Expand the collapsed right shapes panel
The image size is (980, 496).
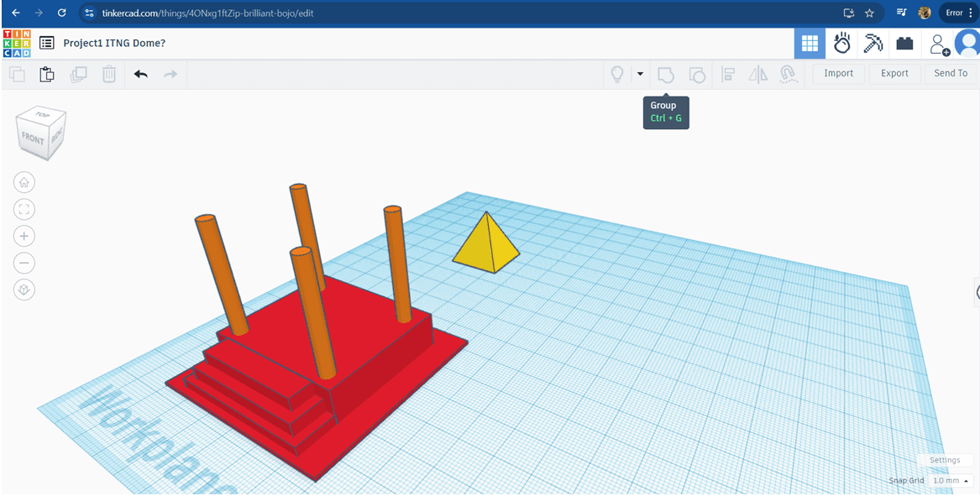(x=977, y=292)
